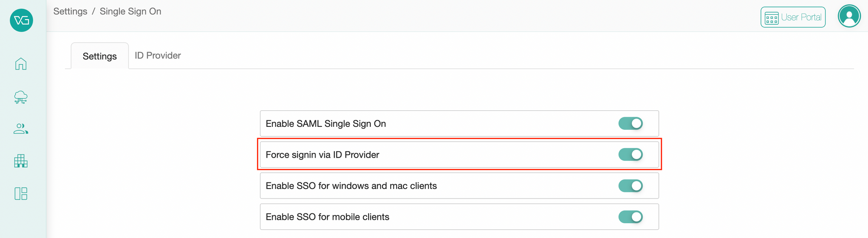Screen dimensions: 868x238
Task: Open the Home sidebar icon
Action: coord(21,64)
